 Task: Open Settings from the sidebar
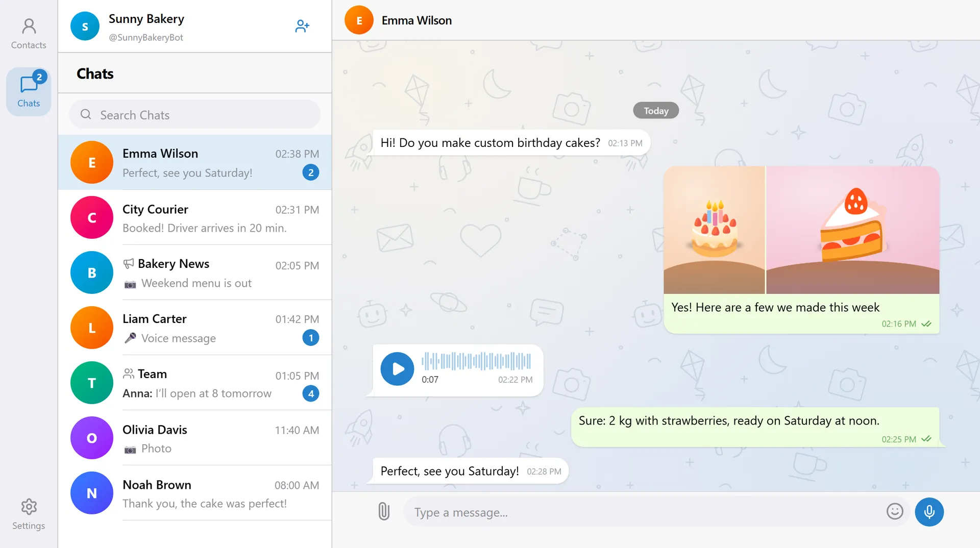[29, 514]
